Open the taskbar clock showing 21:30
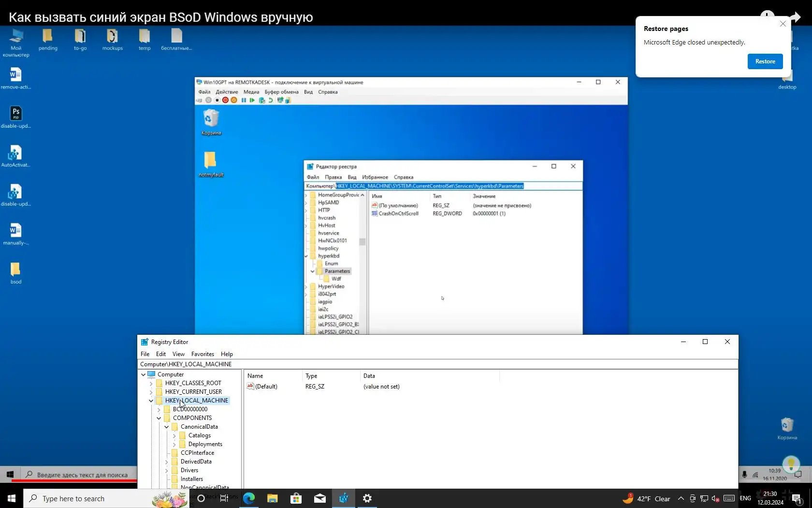Viewport: 812px width, 508px height. click(x=770, y=498)
